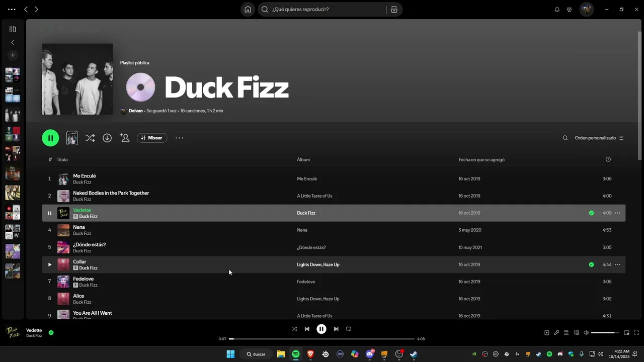Viewport: 644px width, 362px height.
Task: Navigate forward with the top arrow
Action: pos(36,9)
